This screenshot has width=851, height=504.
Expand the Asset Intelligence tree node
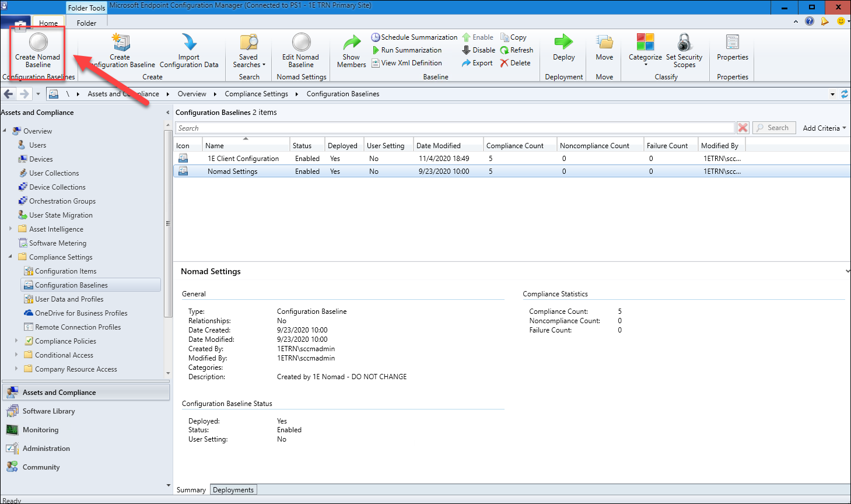pyautogui.click(x=10, y=229)
